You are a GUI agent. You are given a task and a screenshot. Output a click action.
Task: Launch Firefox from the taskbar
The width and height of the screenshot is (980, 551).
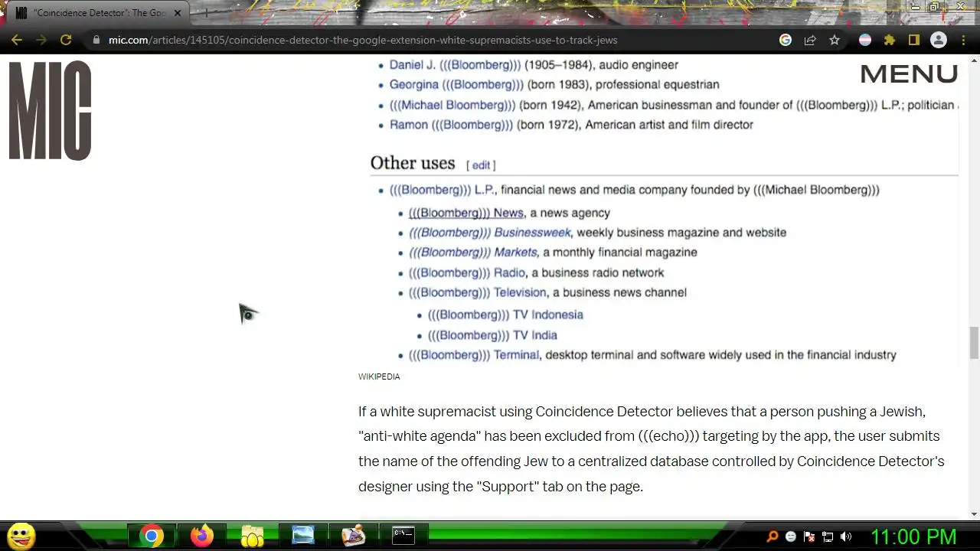pos(202,536)
